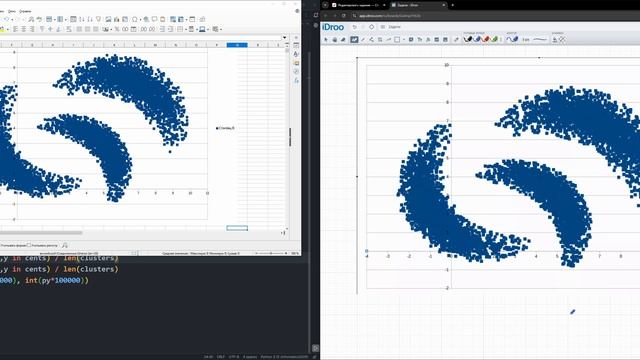Open the Справка menu in the spreadsheet
This screenshot has width=640, height=360.
point(25,11)
